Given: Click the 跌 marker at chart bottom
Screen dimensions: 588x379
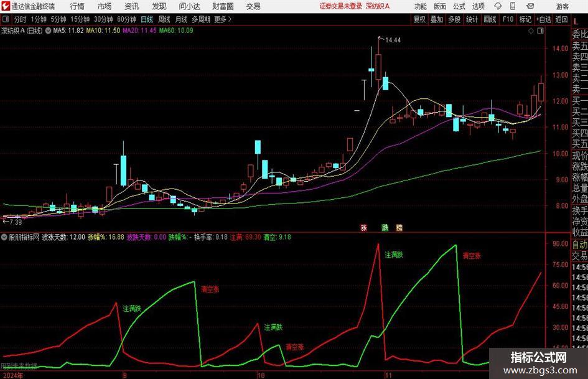Looking at the screenshot, I should point(385,227).
